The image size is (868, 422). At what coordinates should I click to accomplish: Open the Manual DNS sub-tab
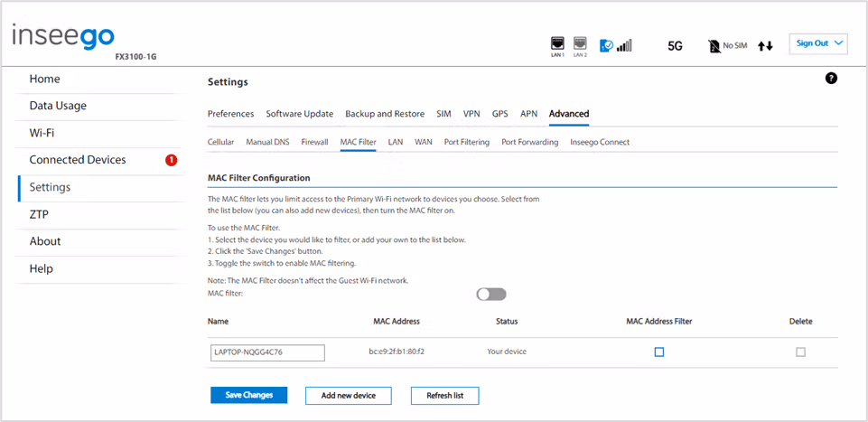point(267,143)
